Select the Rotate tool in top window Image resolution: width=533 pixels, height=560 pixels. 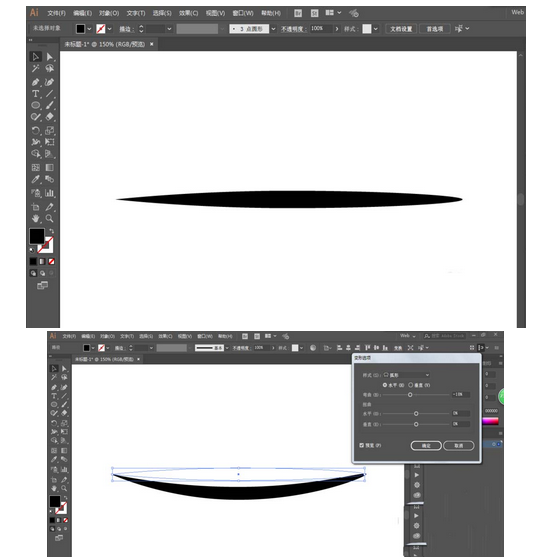[35, 130]
